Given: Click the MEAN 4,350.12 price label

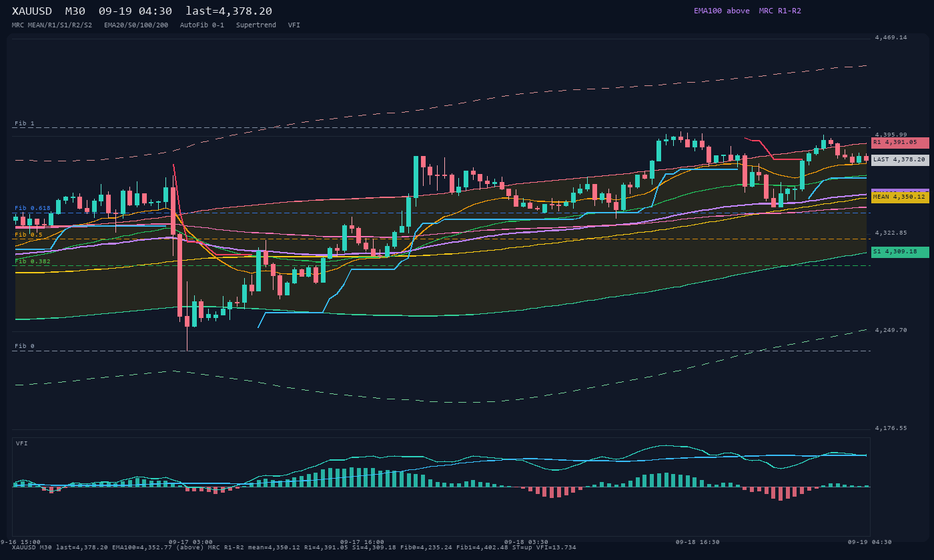Looking at the screenshot, I should [x=900, y=197].
